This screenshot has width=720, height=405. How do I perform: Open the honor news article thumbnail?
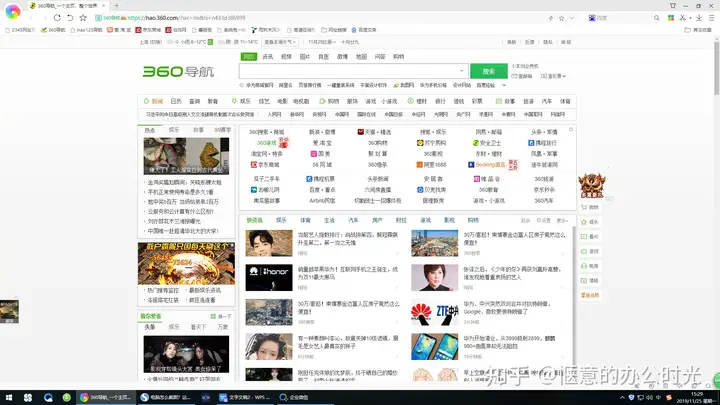pos(269,277)
